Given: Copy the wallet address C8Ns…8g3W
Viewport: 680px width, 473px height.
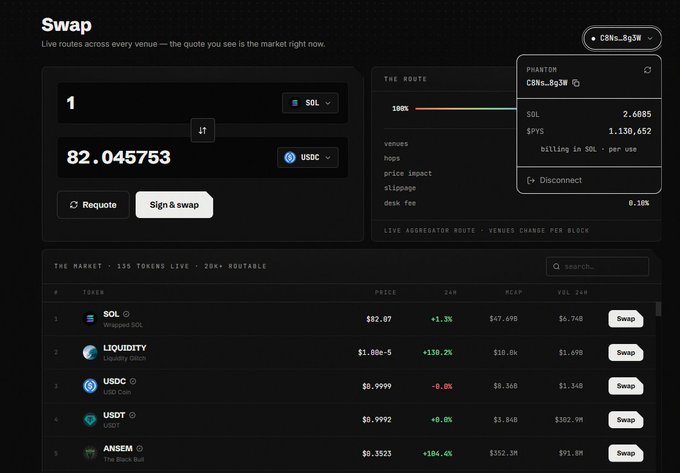Looking at the screenshot, I should click(575, 83).
